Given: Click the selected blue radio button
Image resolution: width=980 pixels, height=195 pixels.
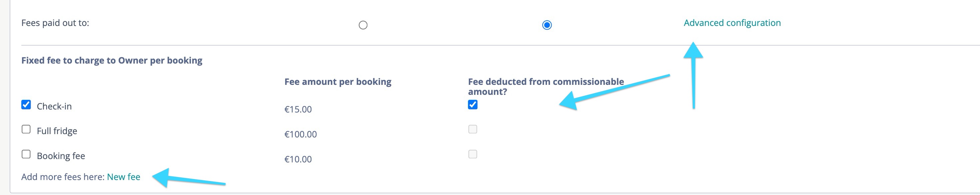Looking at the screenshot, I should pos(547,25).
